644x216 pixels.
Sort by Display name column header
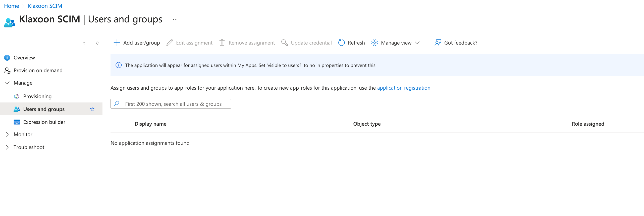pyautogui.click(x=150, y=124)
